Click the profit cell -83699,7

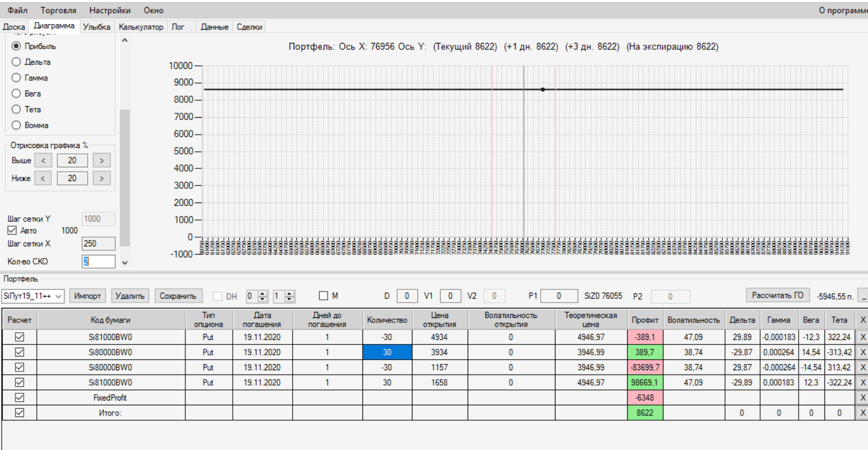pos(645,367)
